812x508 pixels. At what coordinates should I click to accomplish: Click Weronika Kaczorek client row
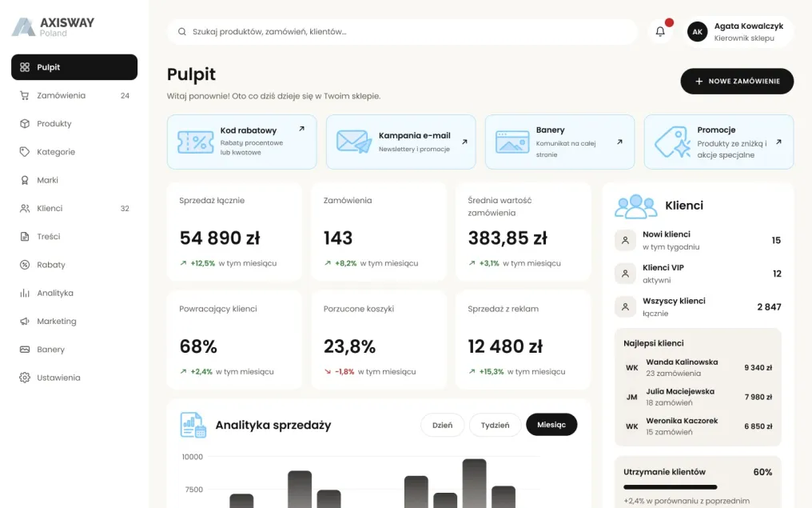click(x=698, y=426)
